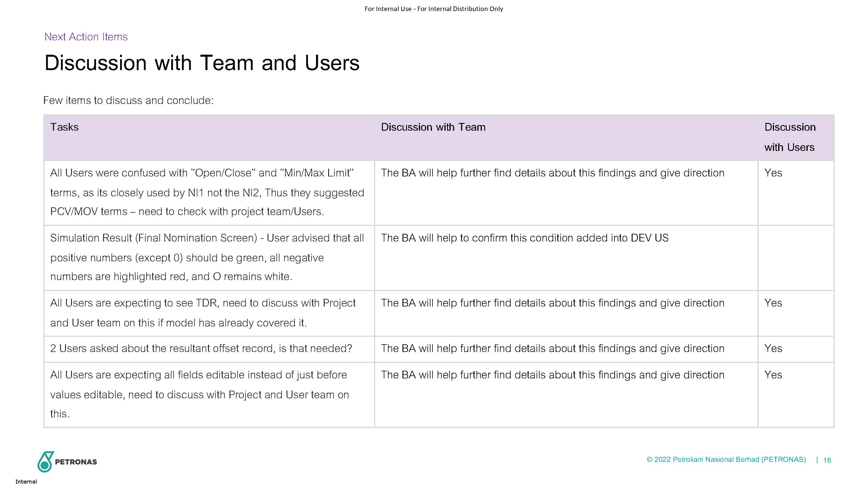The width and height of the screenshot is (868, 488).
Task: Click 'Yes' in the Open/Close terms row
Action: (x=773, y=173)
